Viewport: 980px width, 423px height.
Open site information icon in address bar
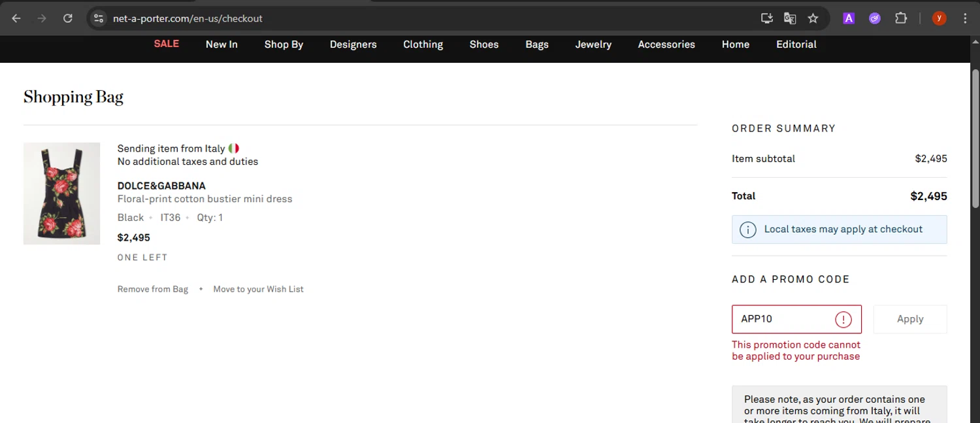point(99,18)
